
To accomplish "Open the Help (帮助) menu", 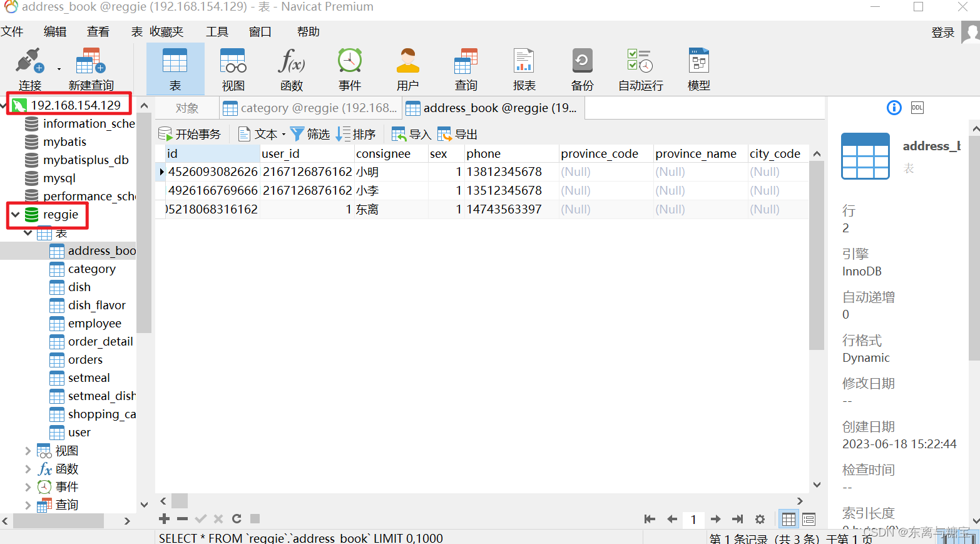I will tap(309, 31).
